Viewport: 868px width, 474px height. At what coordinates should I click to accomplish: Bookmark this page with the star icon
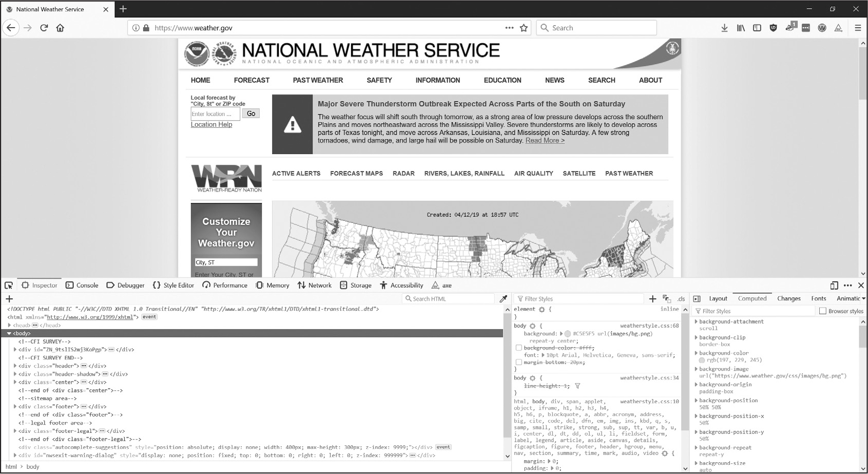524,28
